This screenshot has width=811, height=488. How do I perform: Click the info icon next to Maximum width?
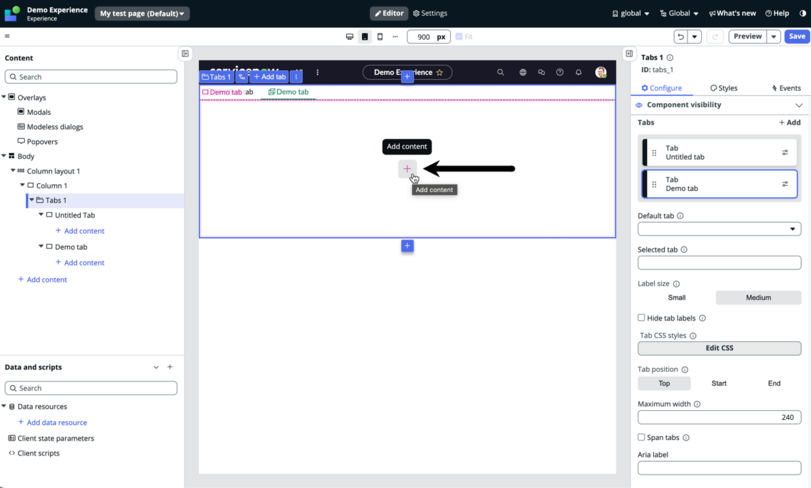(x=697, y=404)
